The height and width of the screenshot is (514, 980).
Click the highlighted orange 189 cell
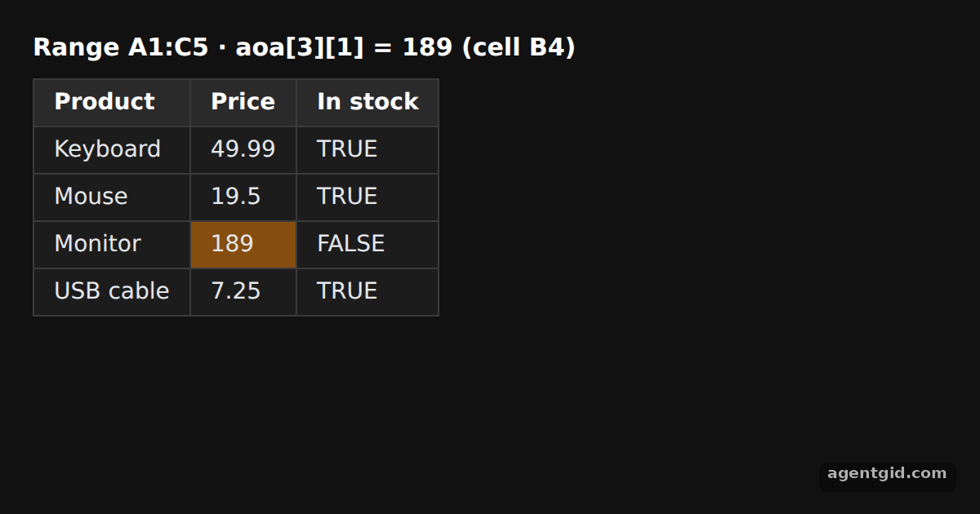click(243, 245)
